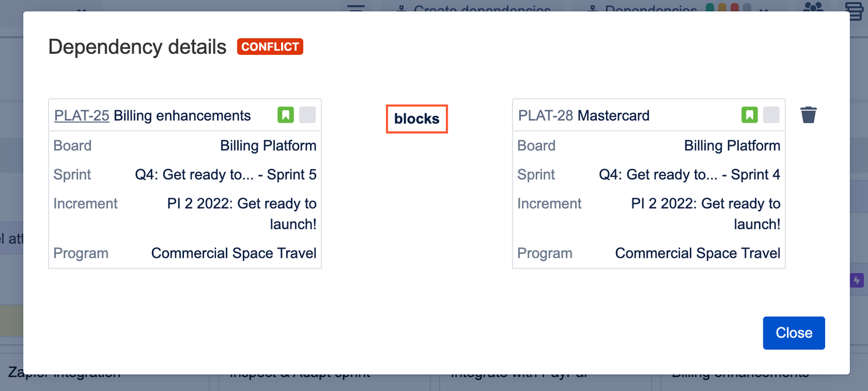Viewport: 868px width, 391px height.
Task: Click the stacked layers icon at top right
Action: 854,9
